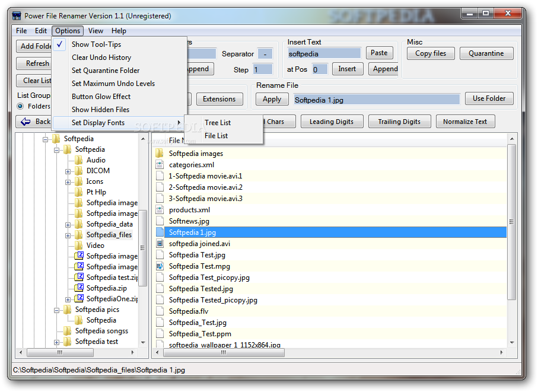The image size is (538, 392).
Task: Click the Softpedia songss folder icon
Action: 67,330
